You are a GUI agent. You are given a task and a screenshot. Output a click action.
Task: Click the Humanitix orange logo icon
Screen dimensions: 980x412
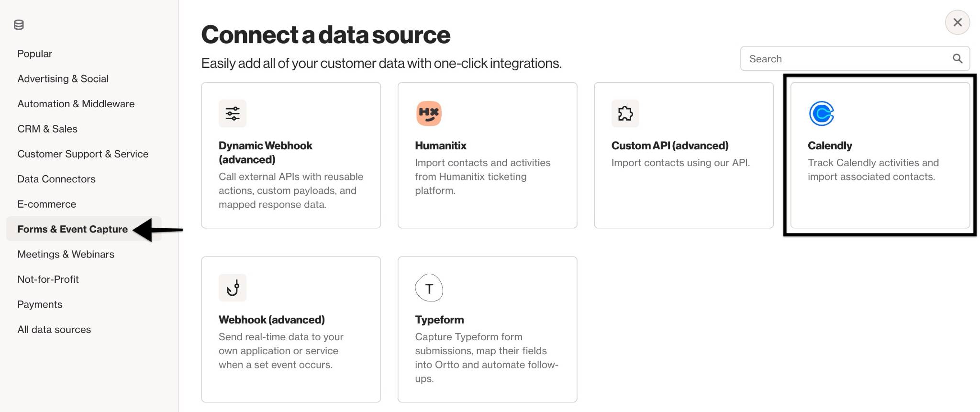[429, 113]
